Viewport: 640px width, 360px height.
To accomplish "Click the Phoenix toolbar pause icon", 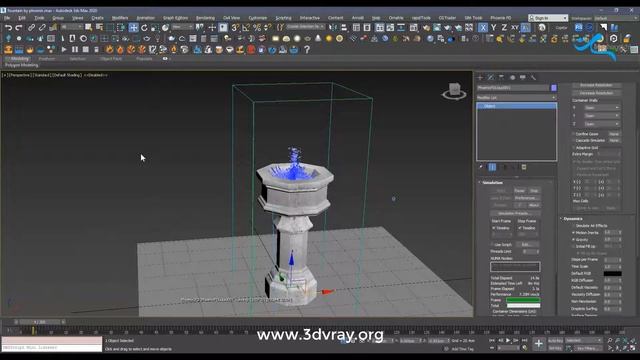I will [x=75, y=49].
